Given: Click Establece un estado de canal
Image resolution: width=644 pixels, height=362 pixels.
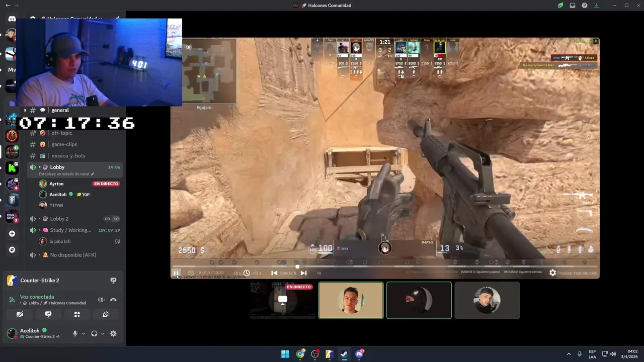Looking at the screenshot, I should click(64, 174).
